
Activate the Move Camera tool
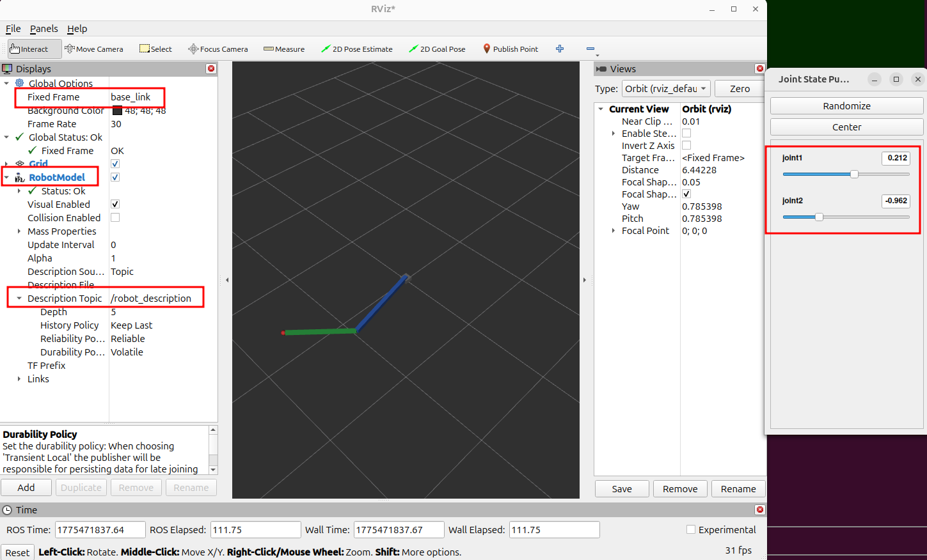coord(94,49)
